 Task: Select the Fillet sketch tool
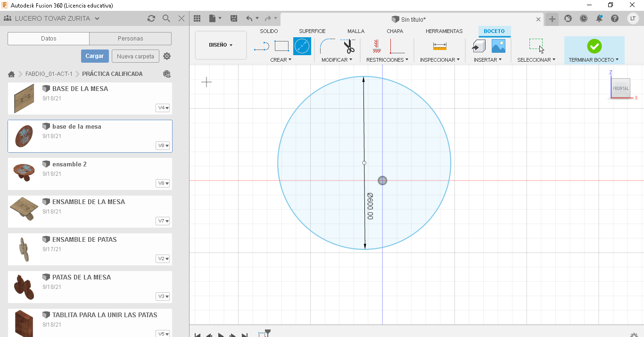327,46
